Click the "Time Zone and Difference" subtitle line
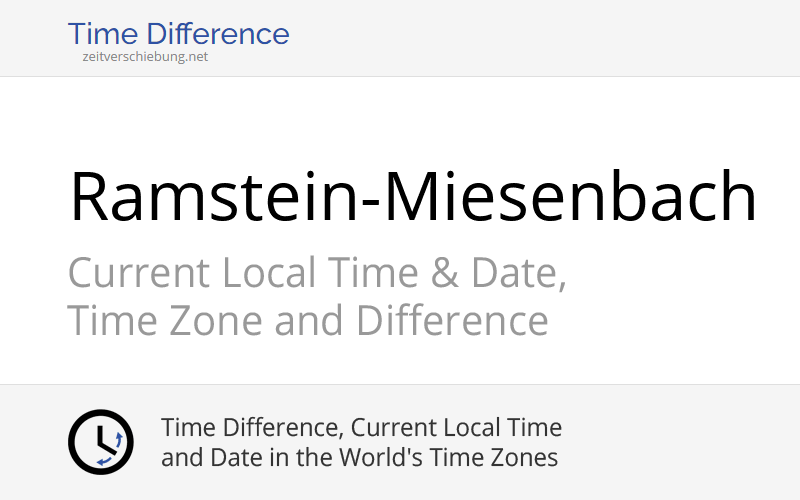 pos(307,321)
